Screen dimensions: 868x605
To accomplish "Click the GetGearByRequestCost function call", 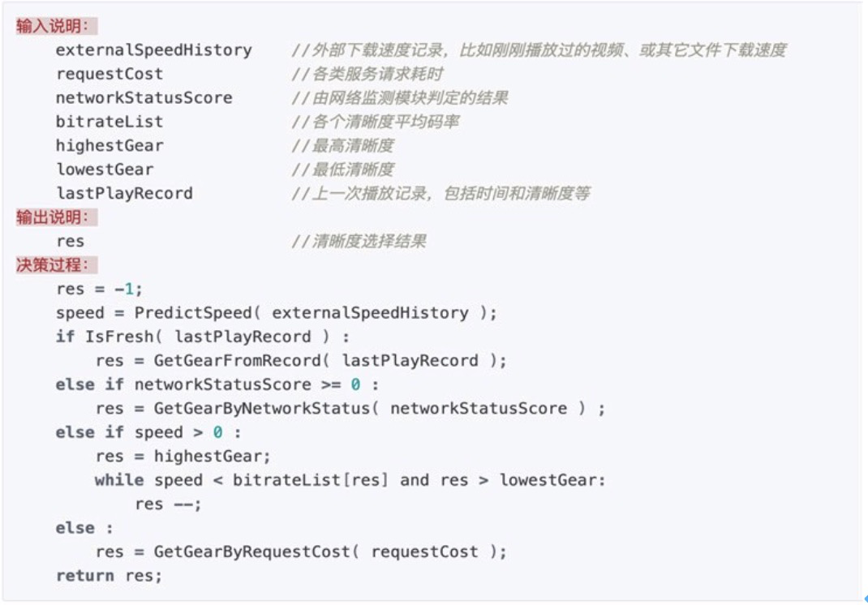I will [x=251, y=552].
